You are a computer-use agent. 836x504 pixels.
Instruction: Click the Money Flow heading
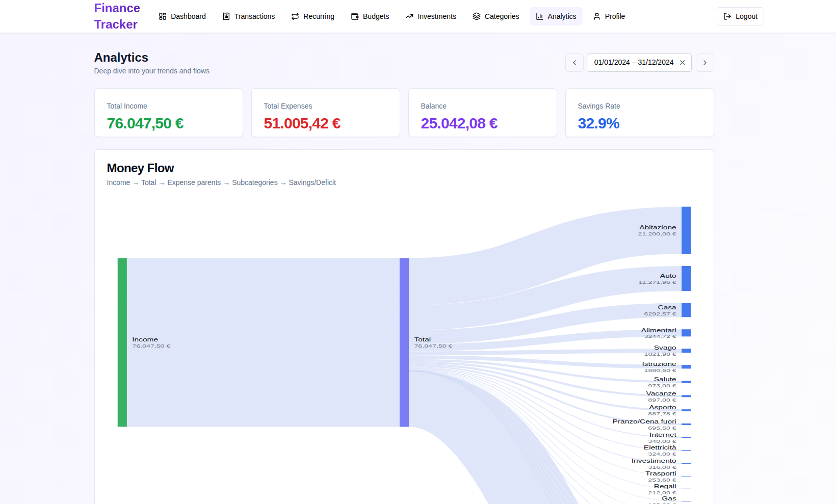click(x=141, y=168)
